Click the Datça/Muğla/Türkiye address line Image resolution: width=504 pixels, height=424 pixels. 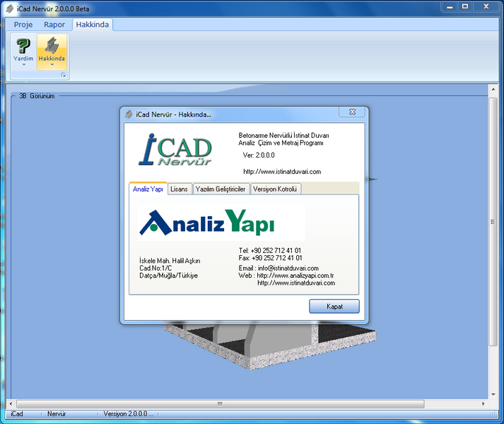click(x=168, y=276)
